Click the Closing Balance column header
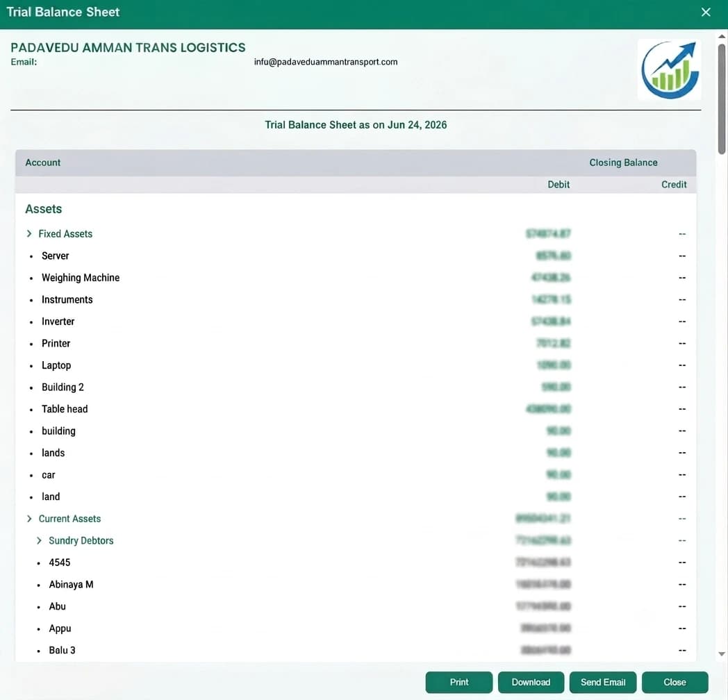 (623, 162)
